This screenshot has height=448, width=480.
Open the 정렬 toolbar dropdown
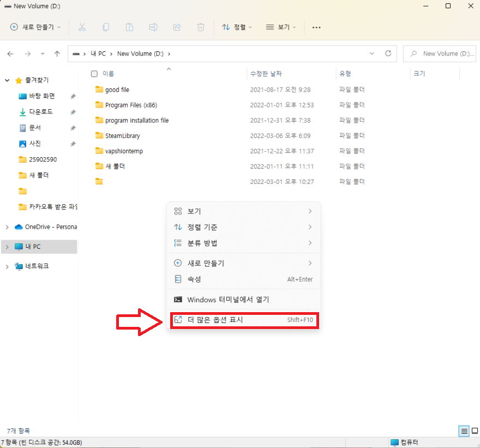pyautogui.click(x=237, y=27)
